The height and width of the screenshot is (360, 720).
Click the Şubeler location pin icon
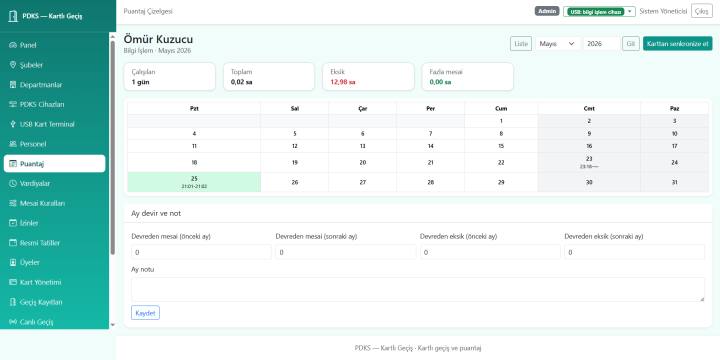tap(13, 65)
